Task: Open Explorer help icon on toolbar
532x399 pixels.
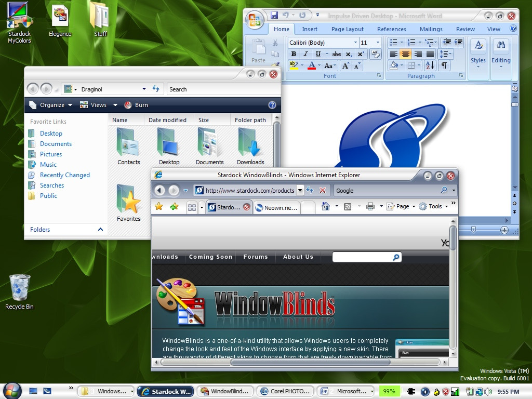Action: (x=272, y=105)
